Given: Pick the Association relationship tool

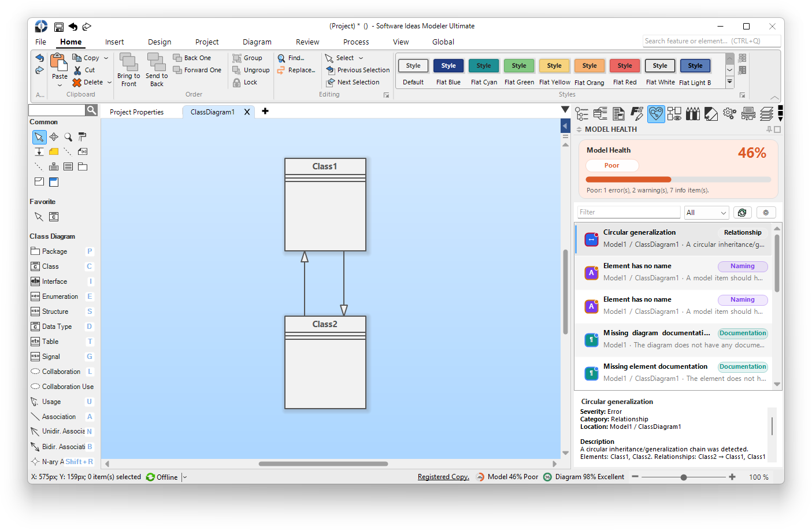Looking at the screenshot, I should (61, 417).
